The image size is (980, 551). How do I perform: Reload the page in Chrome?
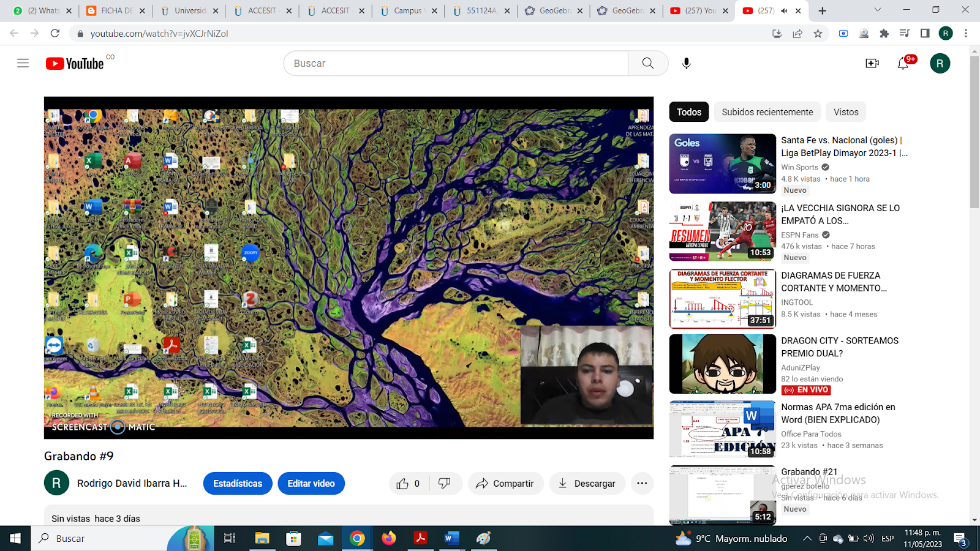coord(55,33)
